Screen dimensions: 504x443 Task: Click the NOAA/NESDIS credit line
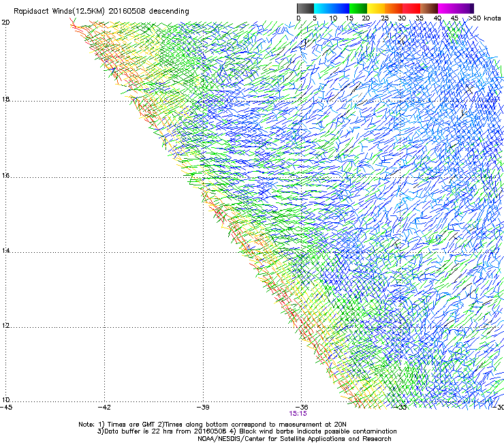(294, 439)
